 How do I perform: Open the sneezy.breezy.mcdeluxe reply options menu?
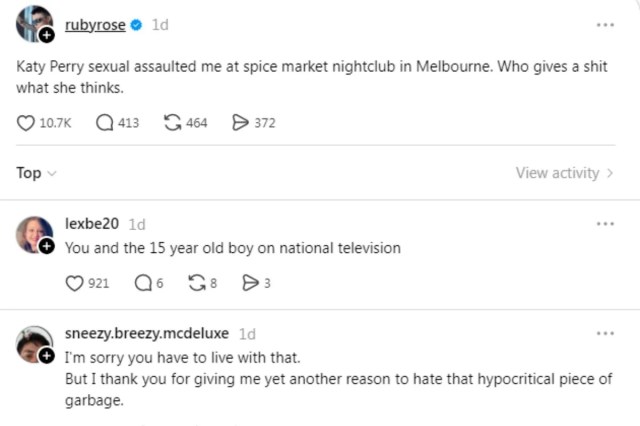[605, 333]
